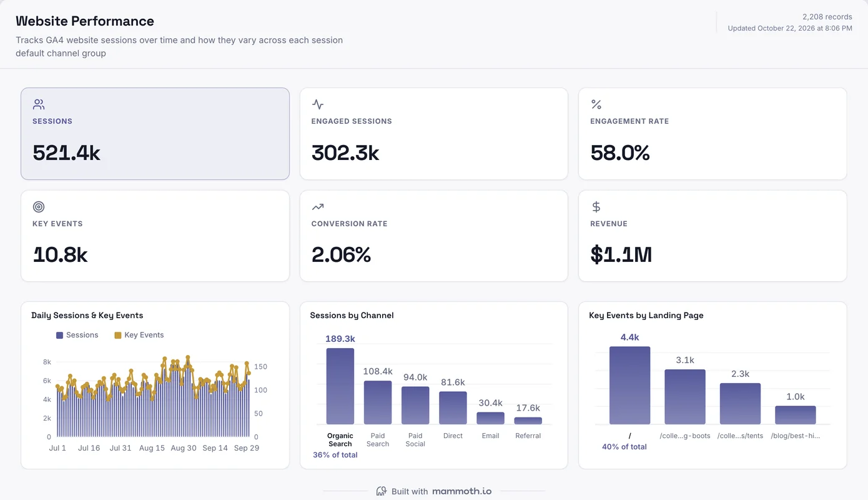
Task: Select the Engaged Sessions metric card
Action: click(x=434, y=134)
